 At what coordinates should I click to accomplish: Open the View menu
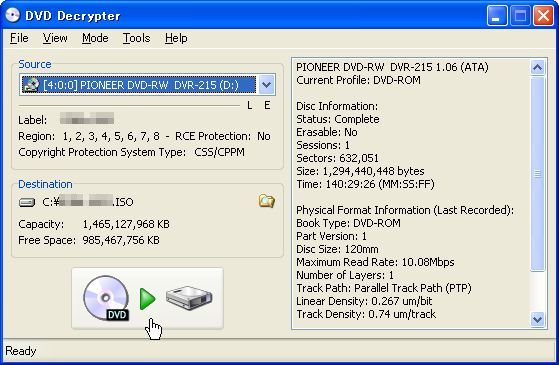(x=55, y=38)
